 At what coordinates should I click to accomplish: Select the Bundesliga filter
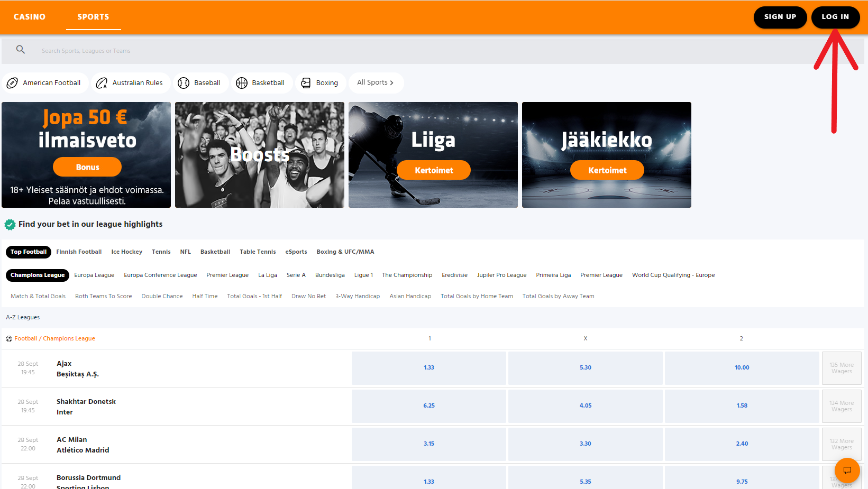[330, 275]
